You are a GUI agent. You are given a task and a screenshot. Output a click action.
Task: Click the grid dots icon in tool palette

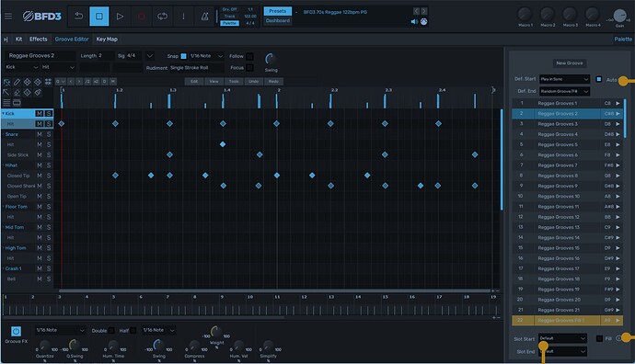48,82
